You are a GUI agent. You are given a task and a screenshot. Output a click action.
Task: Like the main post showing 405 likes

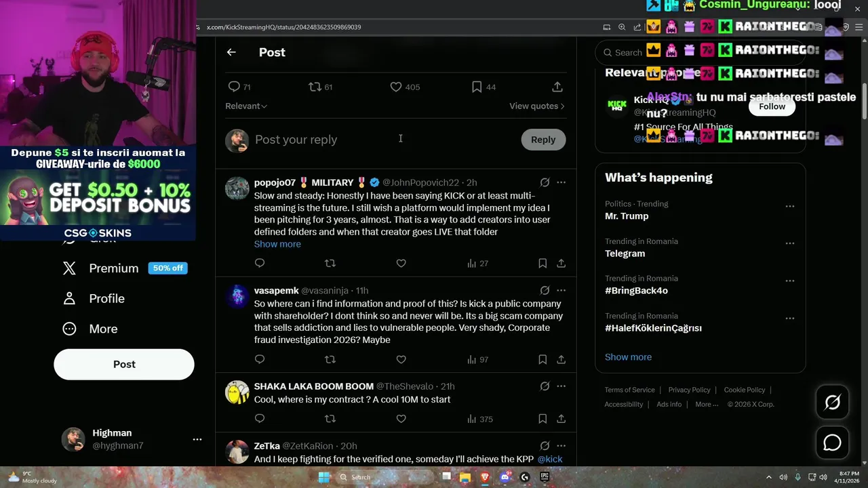click(x=396, y=87)
